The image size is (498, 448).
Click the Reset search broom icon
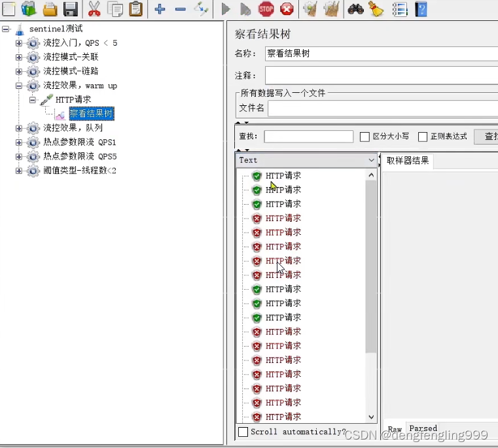[x=376, y=9]
